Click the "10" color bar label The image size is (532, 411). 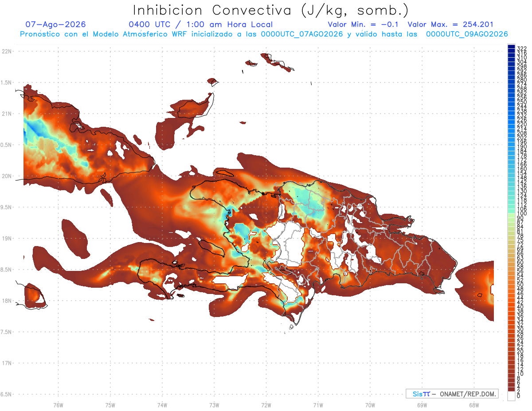(x=520, y=374)
